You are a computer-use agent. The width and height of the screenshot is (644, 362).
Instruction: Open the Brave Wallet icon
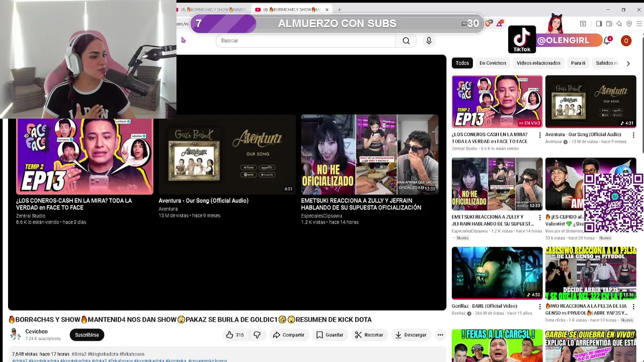coord(609,24)
